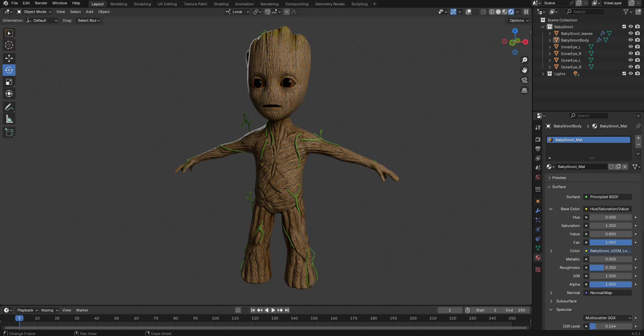The width and height of the screenshot is (644, 336).
Task: Open the Render menu
Action: tap(41, 3)
